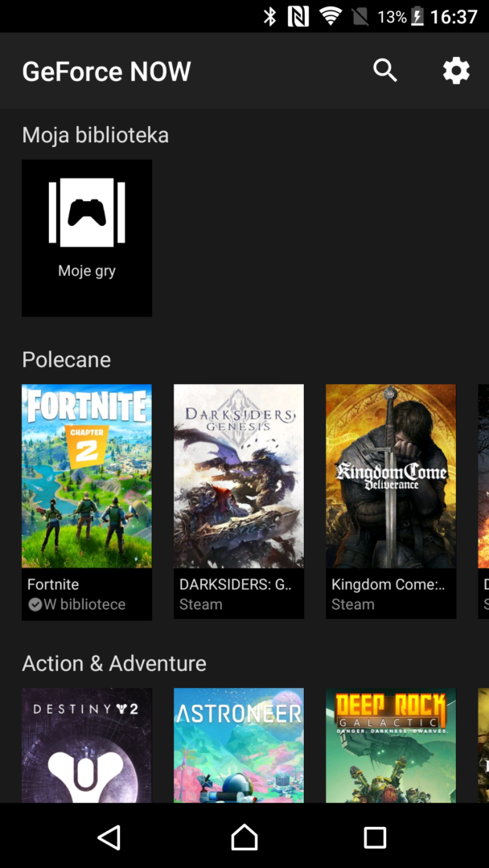489x868 pixels.
Task: Tap the Moje gry label
Action: pos(87,271)
